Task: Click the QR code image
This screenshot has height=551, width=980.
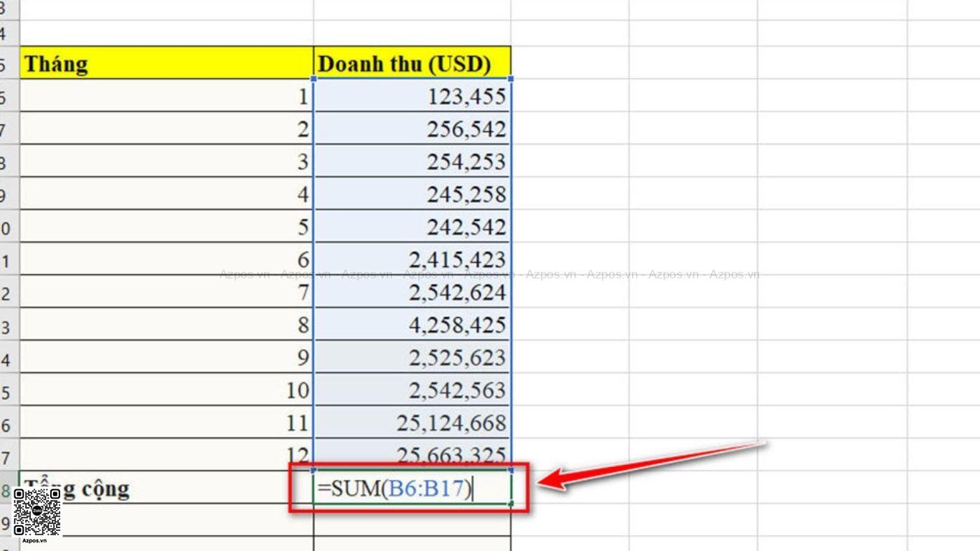Action: [37, 512]
